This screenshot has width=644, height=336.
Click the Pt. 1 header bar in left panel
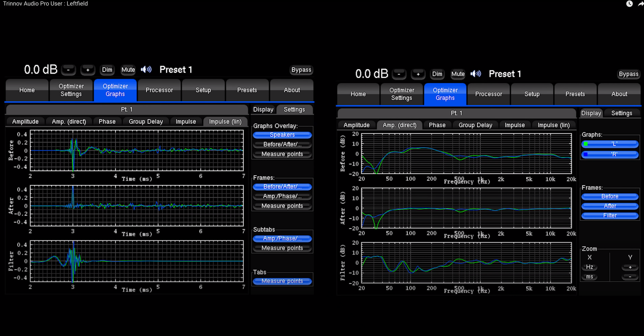click(x=127, y=110)
